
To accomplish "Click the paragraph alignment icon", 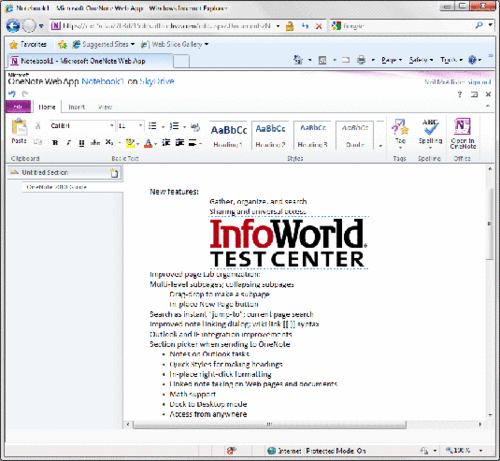I will click(x=193, y=143).
